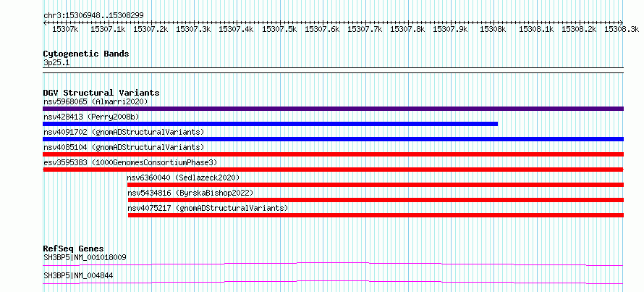Click the red nsv4085104 variant bar
The image size is (644, 292).
pyautogui.click(x=333, y=154)
